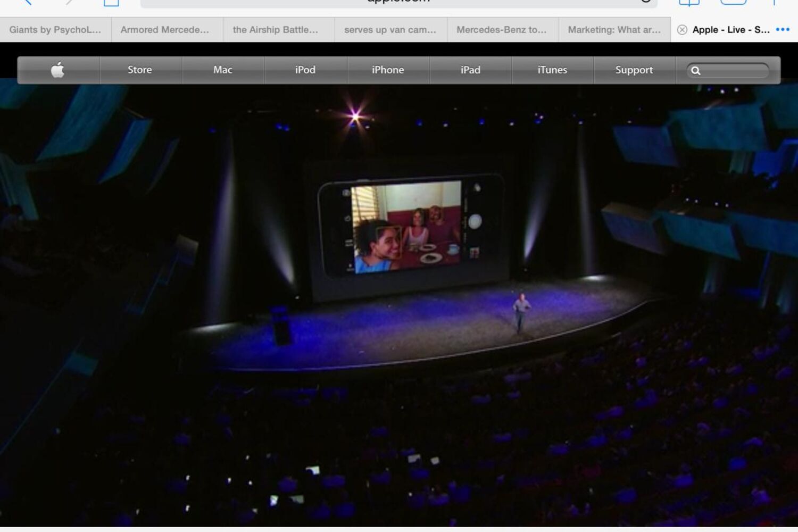Navigate to the iPhone page
This screenshot has height=532, width=798.
pos(388,70)
